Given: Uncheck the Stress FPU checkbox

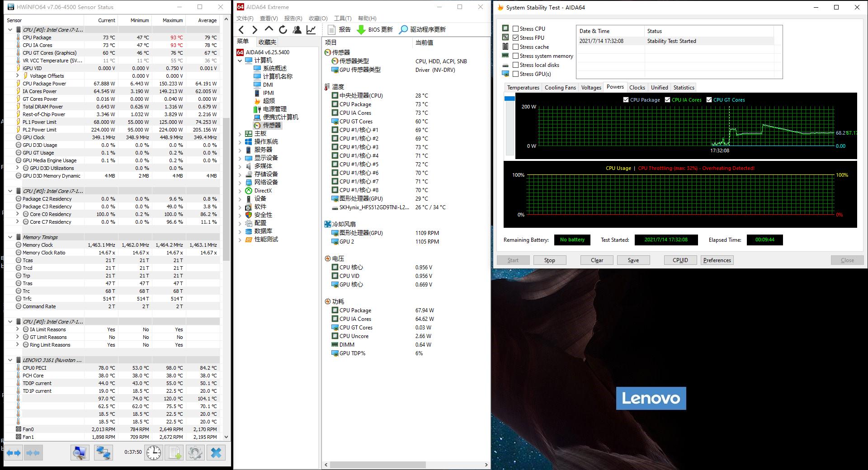Looking at the screenshot, I should click(516, 38).
